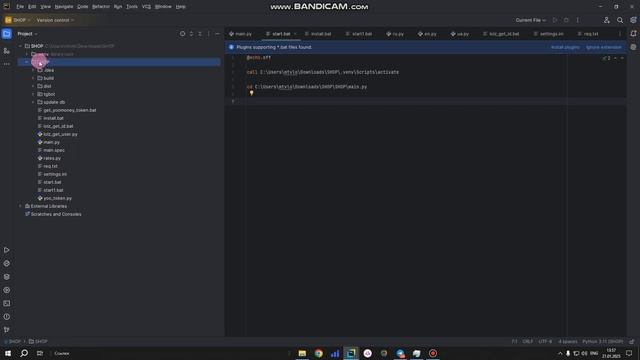Viewport: 640px width, 360px height.
Task: Open the Project tool window icon
Action: 7,34
